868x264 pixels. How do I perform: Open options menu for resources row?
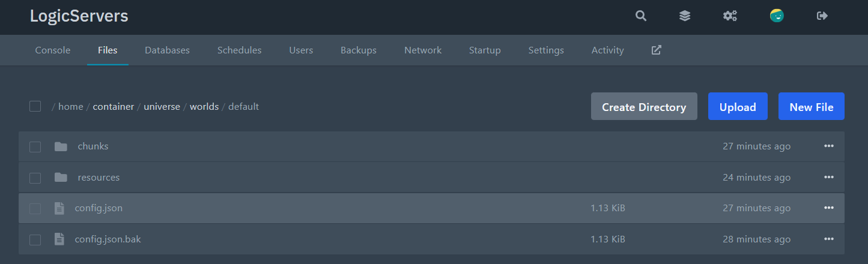[829, 178]
